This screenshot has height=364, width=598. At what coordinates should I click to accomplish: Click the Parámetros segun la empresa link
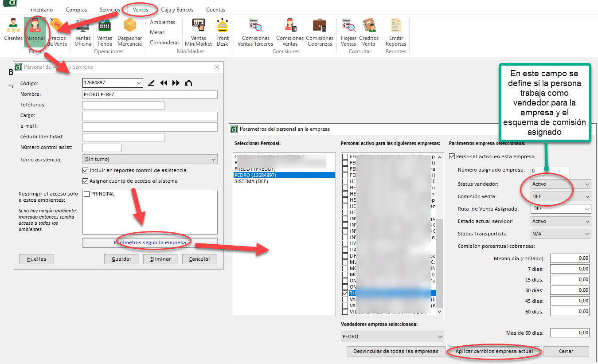150,243
